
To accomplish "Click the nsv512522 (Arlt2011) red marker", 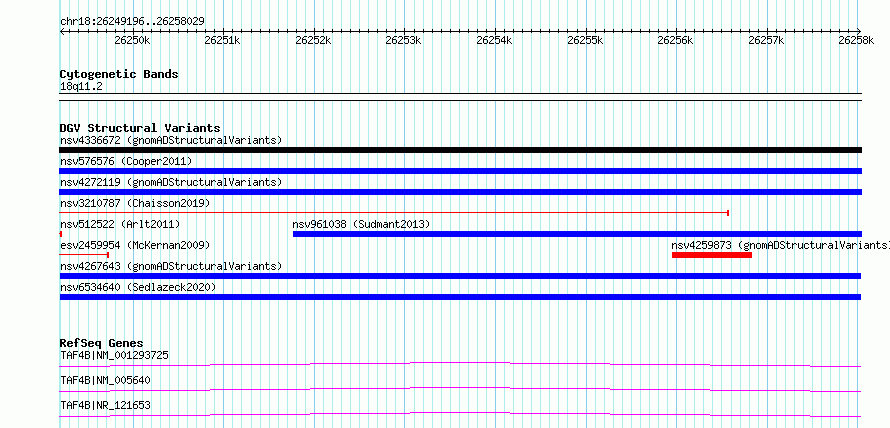I will click(61, 234).
